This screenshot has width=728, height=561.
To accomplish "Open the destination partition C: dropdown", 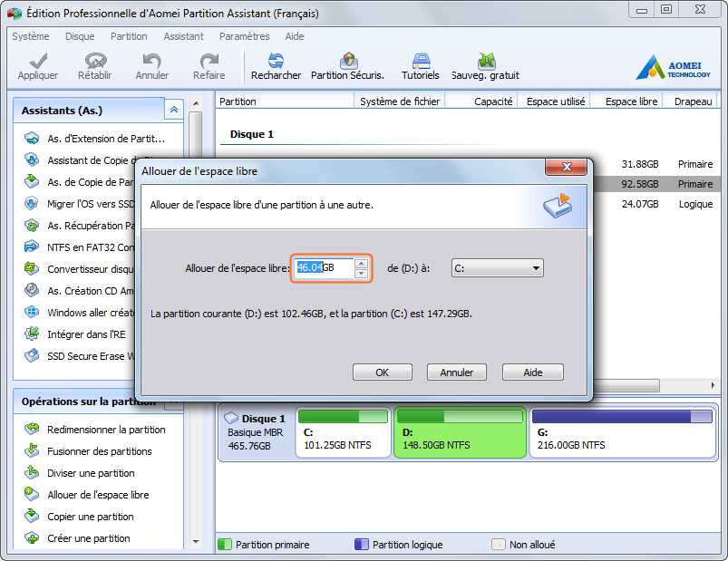I will point(497,268).
